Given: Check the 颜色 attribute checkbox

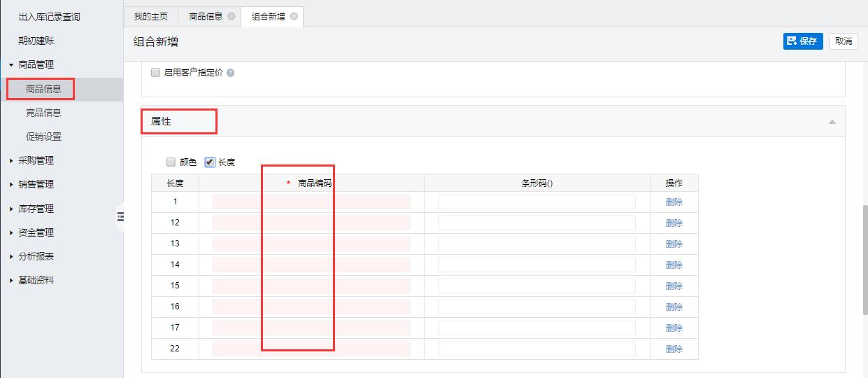Looking at the screenshot, I should [171, 162].
